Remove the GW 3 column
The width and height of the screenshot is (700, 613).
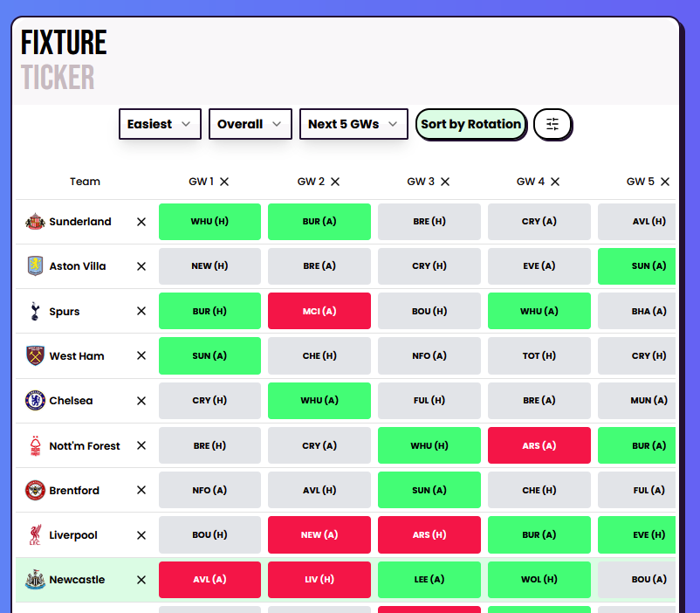[445, 182]
